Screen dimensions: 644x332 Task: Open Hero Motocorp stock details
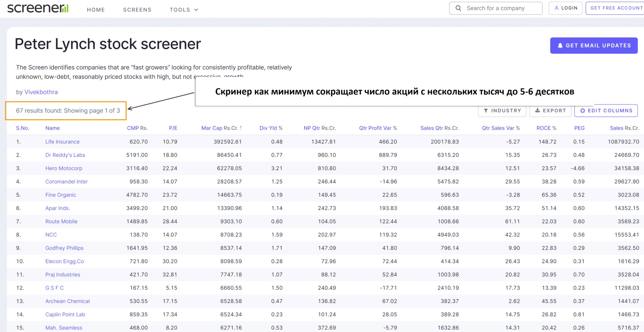64,168
